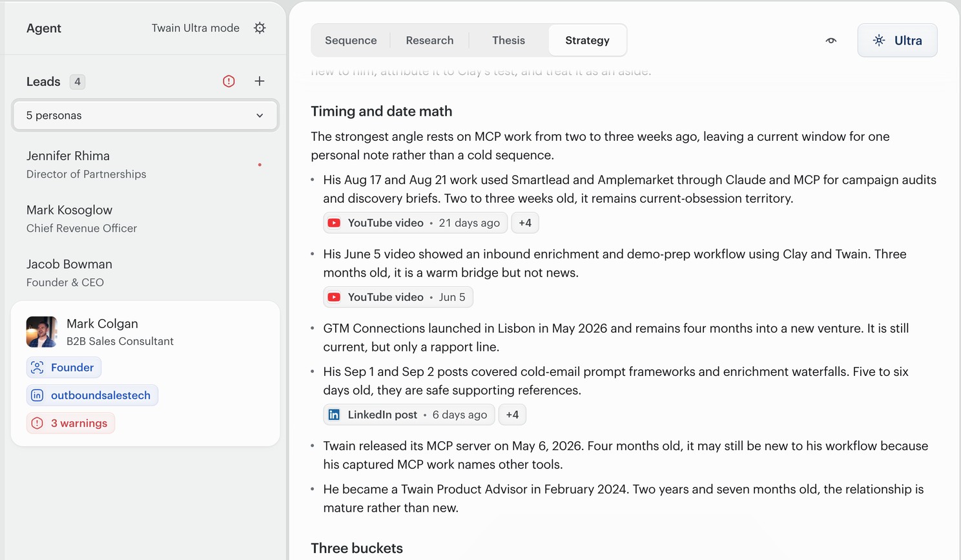Click the Leads section label
The image size is (961, 560).
pos(43,81)
